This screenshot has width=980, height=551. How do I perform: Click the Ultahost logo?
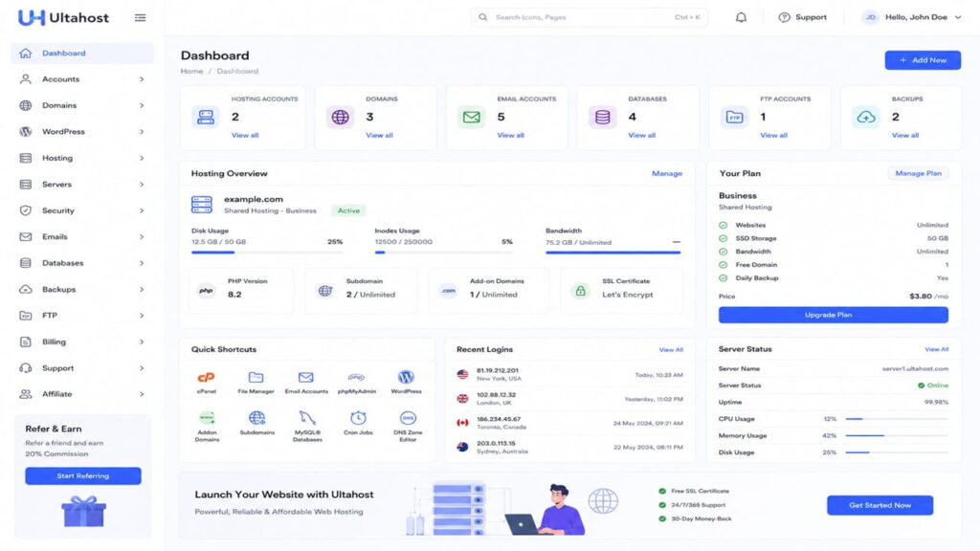[x=64, y=17]
